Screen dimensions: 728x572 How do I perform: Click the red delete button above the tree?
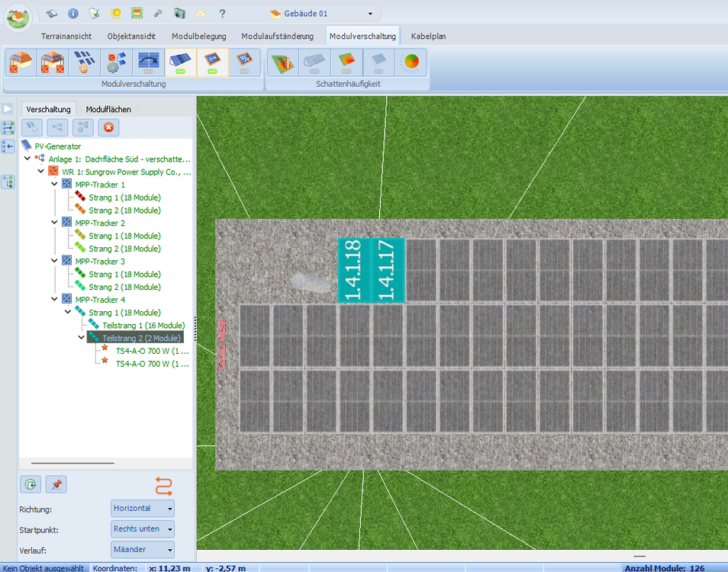[108, 127]
